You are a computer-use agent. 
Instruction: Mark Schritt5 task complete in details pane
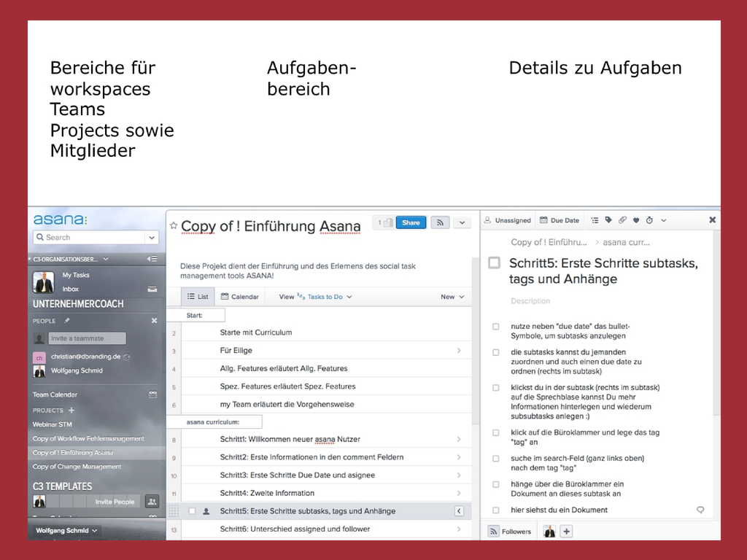495,262
